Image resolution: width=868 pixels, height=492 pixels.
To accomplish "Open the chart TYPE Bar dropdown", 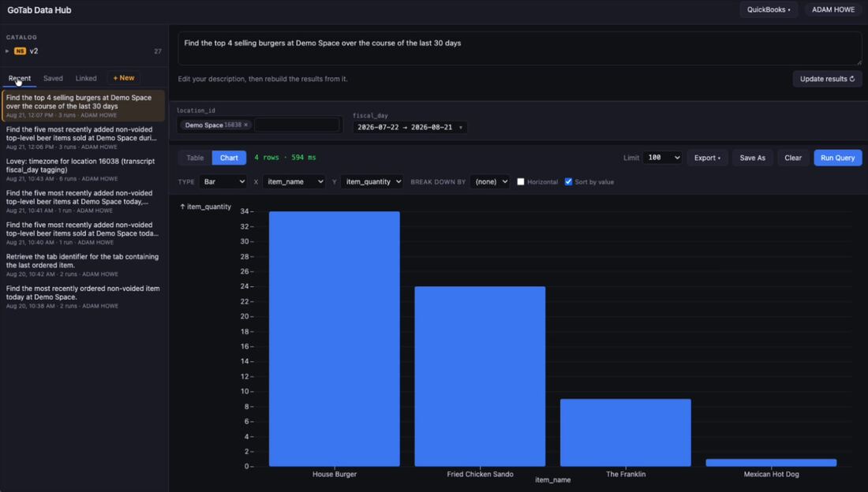I will click(x=223, y=181).
